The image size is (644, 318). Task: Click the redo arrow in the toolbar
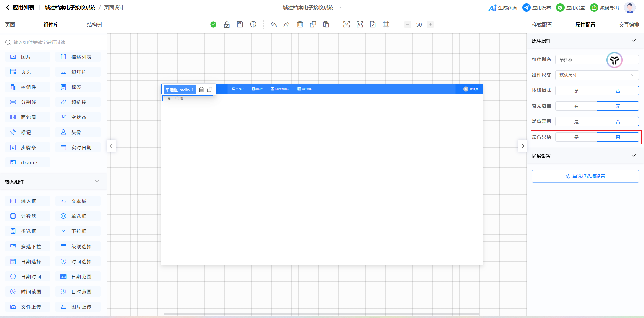click(287, 24)
